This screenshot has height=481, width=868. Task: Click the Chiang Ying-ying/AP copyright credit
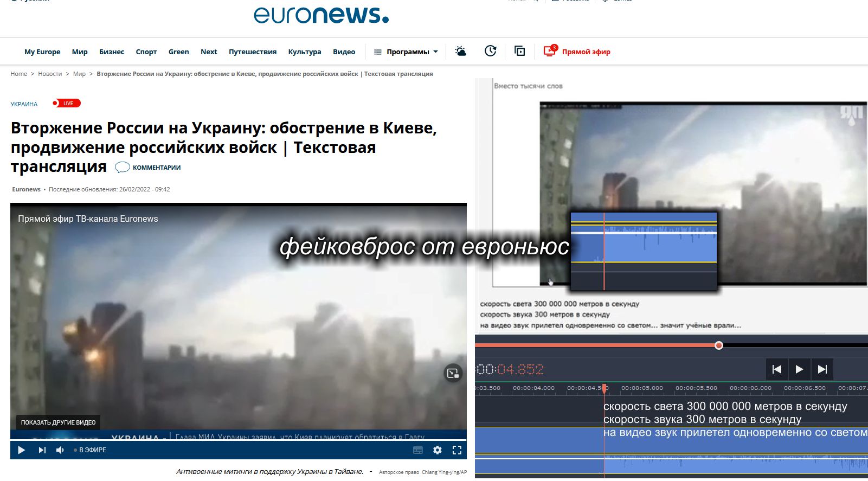tap(444, 472)
